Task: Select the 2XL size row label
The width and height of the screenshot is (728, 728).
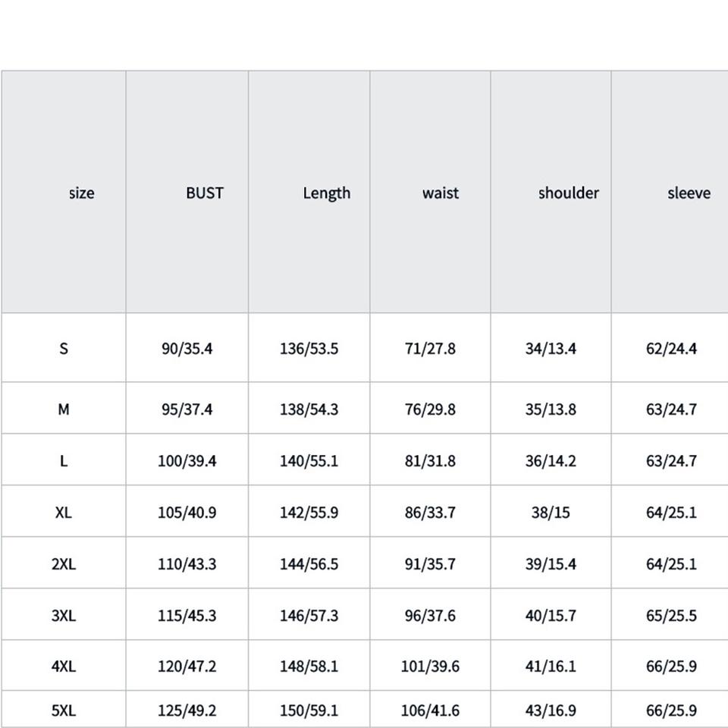Action: pyautogui.click(x=64, y=564)
